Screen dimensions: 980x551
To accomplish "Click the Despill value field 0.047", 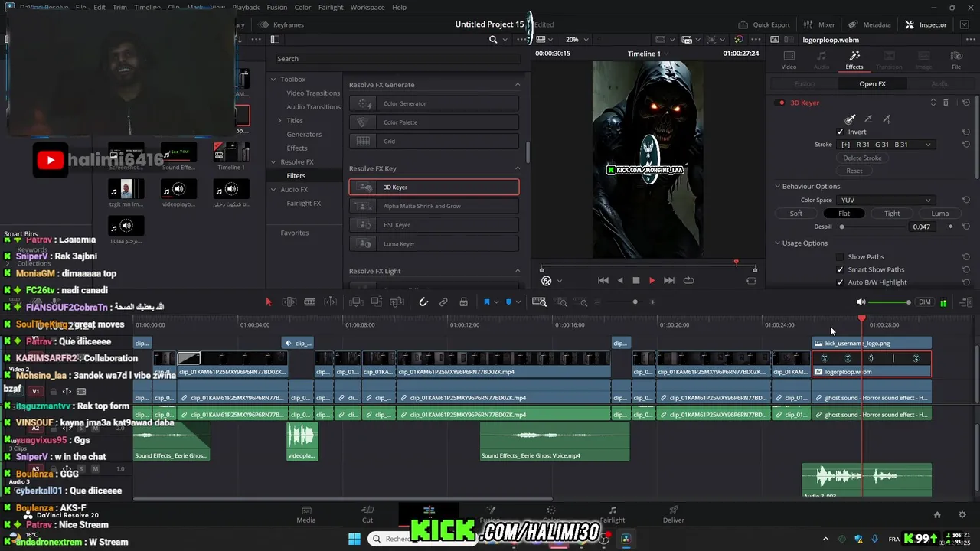I will [x=922, y=227].
